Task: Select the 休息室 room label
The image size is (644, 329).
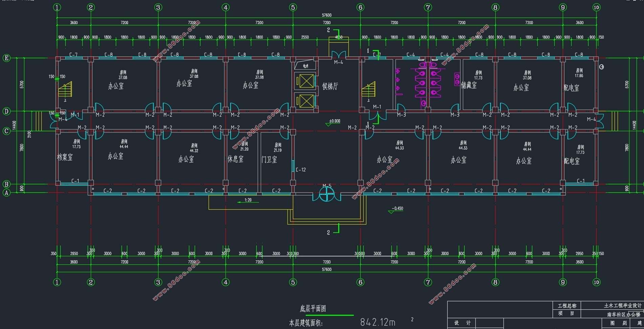Action: 235,159
